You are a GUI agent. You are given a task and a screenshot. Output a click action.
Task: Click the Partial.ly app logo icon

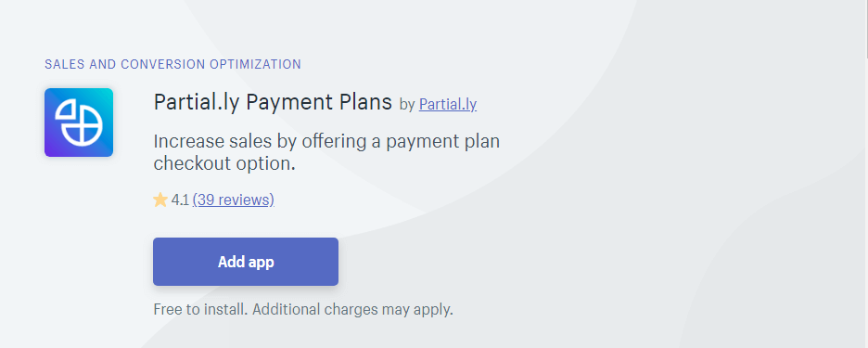(79, 122)
